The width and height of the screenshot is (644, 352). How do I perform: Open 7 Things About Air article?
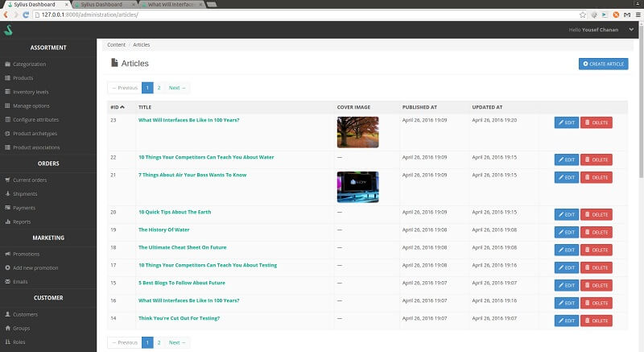[192, 175]
